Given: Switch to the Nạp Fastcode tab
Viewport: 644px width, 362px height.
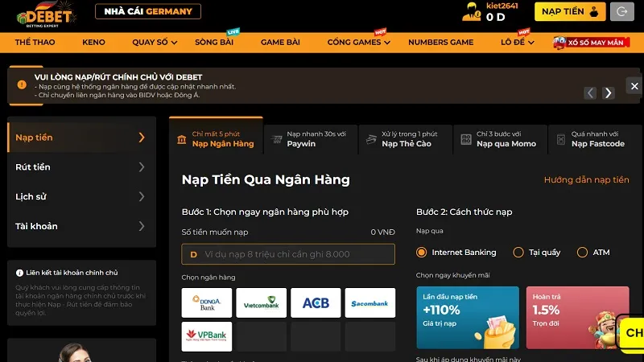Looking at the screenshot, I should 595,139.
